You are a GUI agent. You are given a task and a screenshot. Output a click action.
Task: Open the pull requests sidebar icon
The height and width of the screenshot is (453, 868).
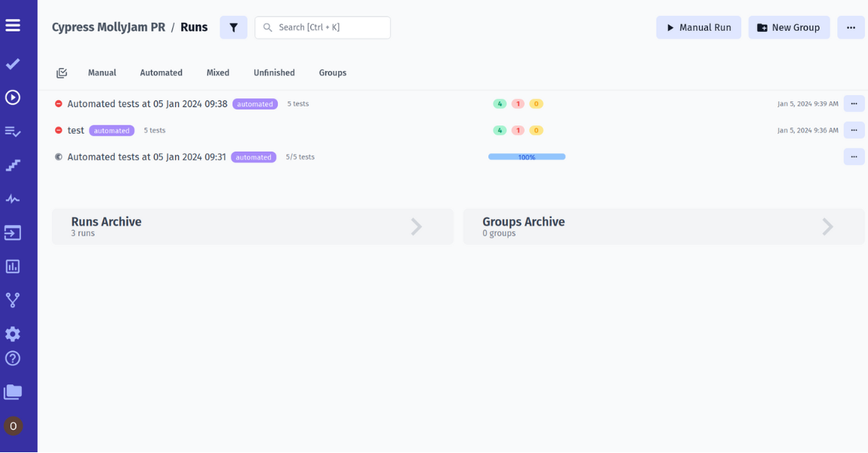(12, 233)
